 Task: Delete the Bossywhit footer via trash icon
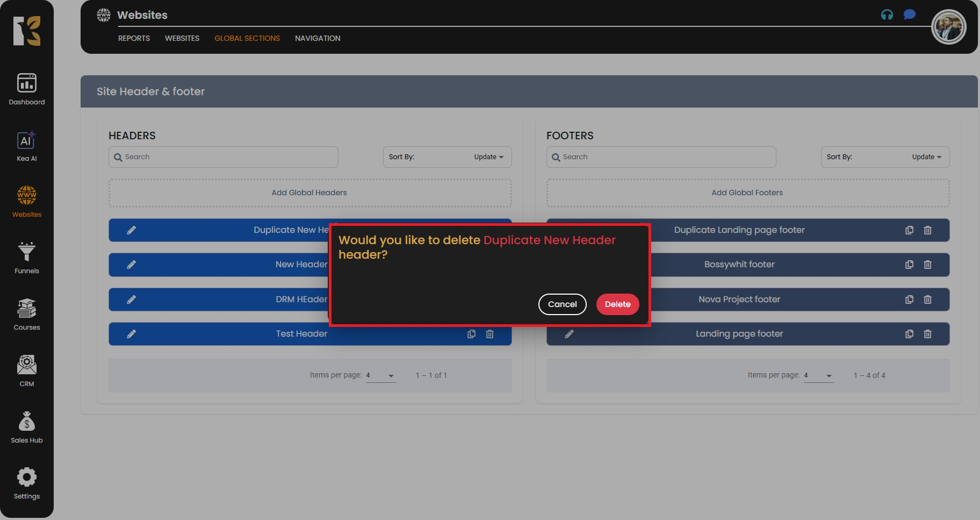pos(927,265)
